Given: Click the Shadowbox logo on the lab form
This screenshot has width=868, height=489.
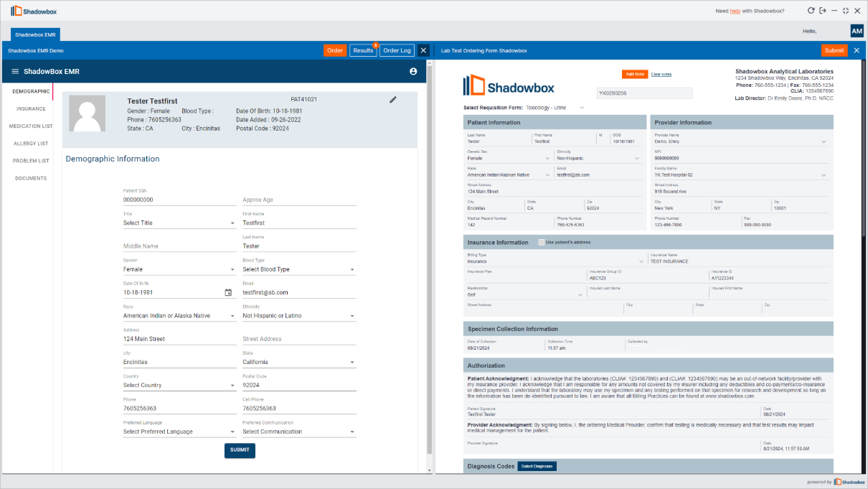Looking at the screenshot, I should [509, 86].
